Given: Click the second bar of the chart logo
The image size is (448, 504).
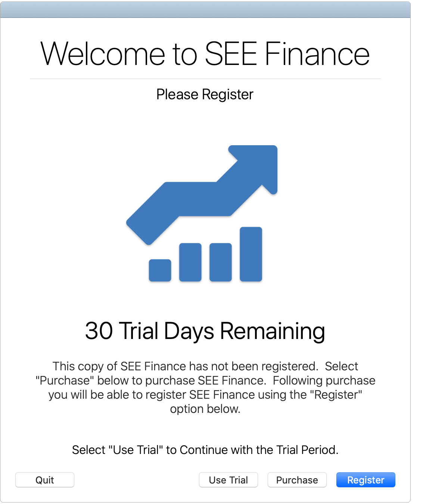Looking at the screenshot, I should (x=190, y=262).
